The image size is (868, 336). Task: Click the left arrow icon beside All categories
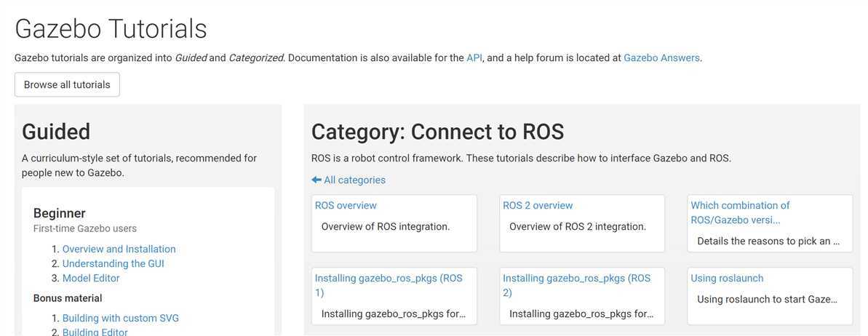(316, 180)
